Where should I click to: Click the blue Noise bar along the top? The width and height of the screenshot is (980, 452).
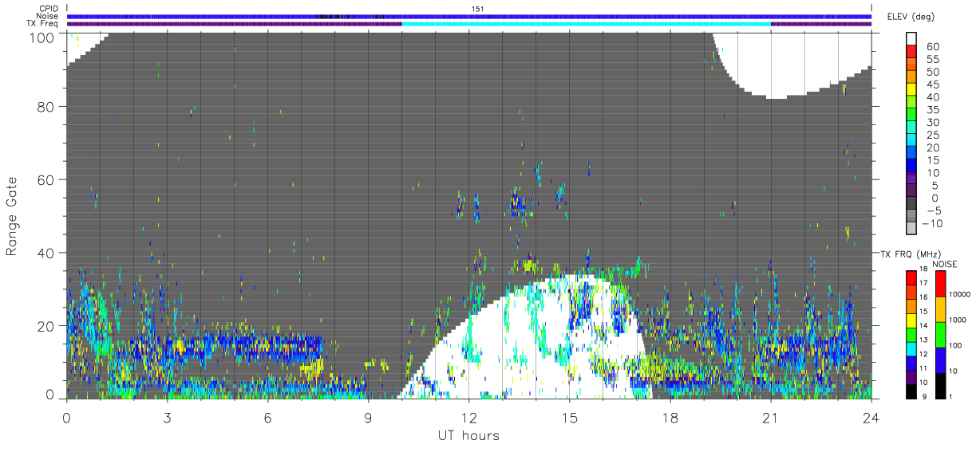(x=469, y=16)
